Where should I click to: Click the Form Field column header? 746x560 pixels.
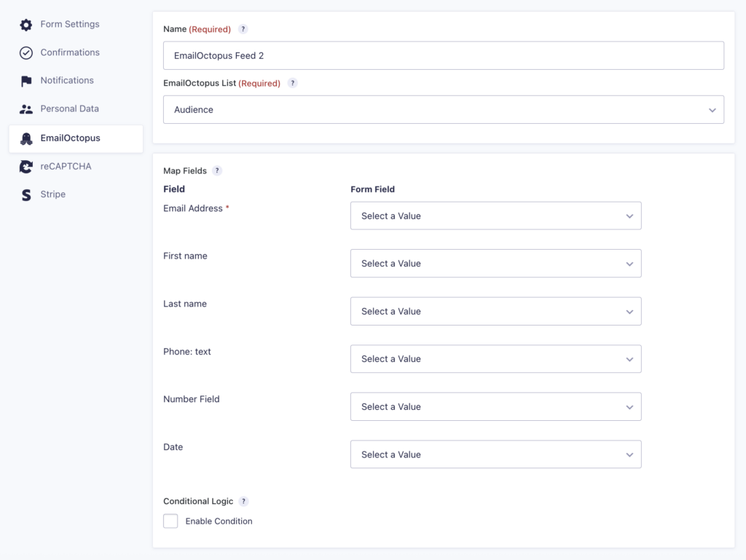pyautogui.click(x=372, y=189)
